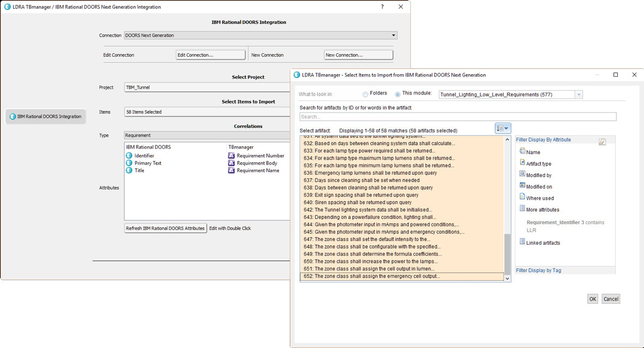The width and height of the screenshot is (644, 348).
Task: Select artifact 635 minimum lamp lumens
Action: point(402,166)
